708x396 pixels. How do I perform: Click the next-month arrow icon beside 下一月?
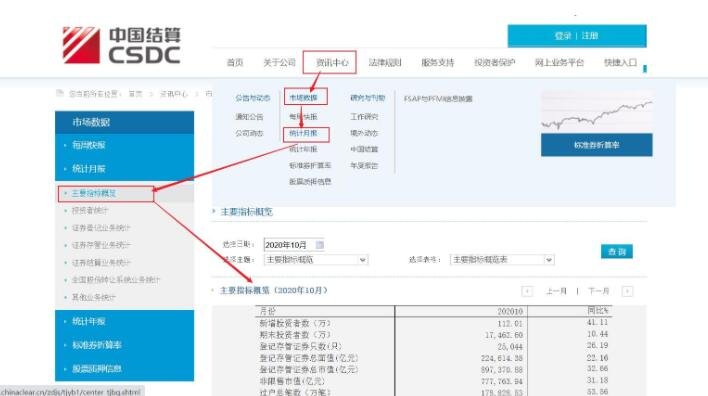click(x=627, y=291)
